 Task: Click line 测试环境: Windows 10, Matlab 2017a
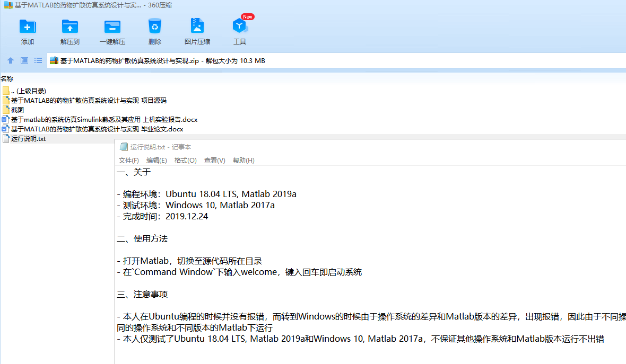(x=196, y=206)
